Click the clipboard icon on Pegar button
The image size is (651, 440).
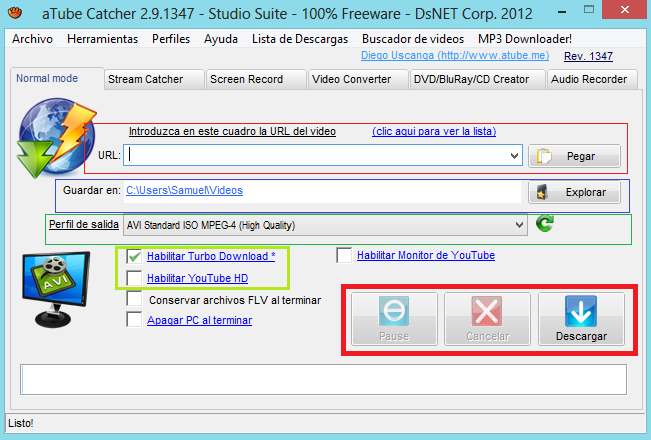click(x=544, y=156)
